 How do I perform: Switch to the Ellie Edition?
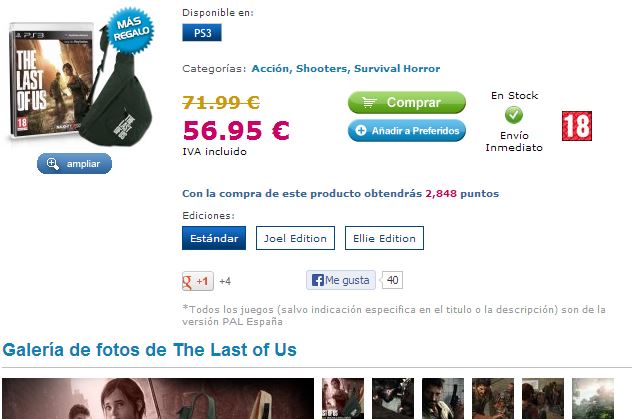tap(384, 238)
